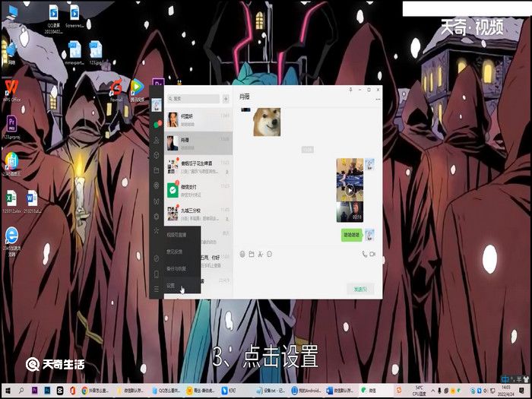Open the Channels butterfly icon in sidebar
The height and width of the screenshot is (399, 532).
(x=157, y=201)
